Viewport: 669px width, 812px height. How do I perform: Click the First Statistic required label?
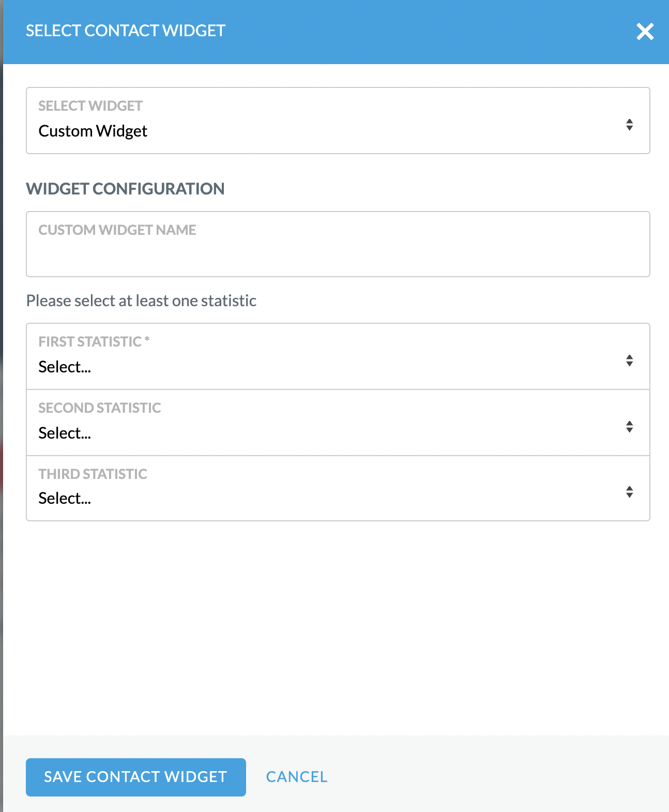click(94, 341)
